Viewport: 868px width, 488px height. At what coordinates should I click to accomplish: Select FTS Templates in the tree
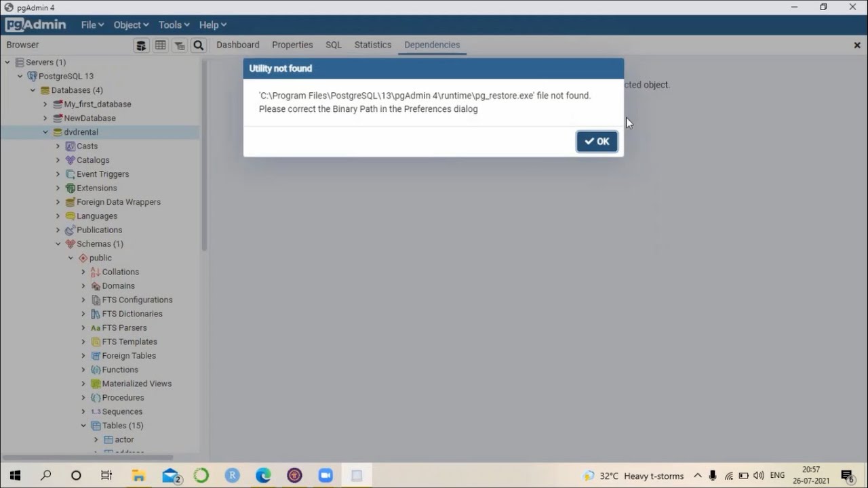tap(130, 342)
